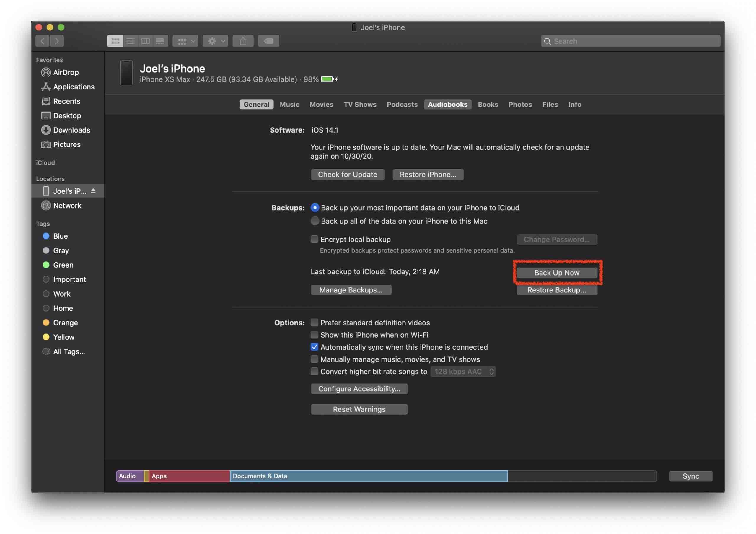Switch to the Photos tab
This screenshot has height=534, width=756.
(520, 105)
